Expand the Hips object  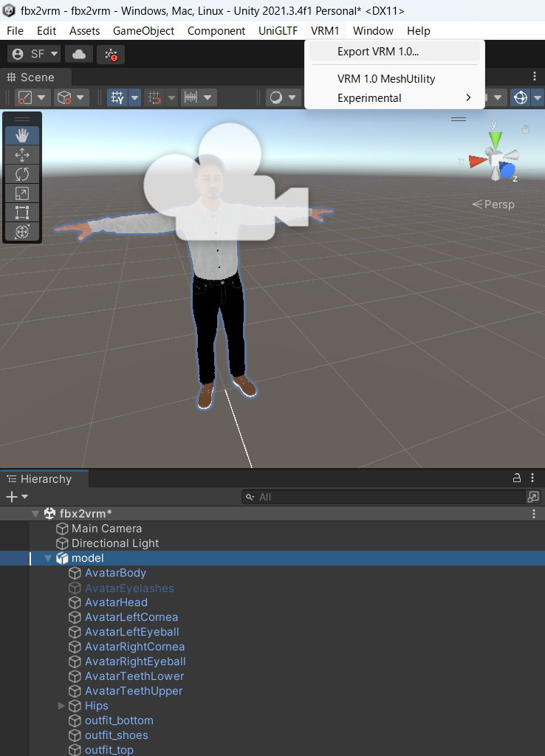coord(61,706)
